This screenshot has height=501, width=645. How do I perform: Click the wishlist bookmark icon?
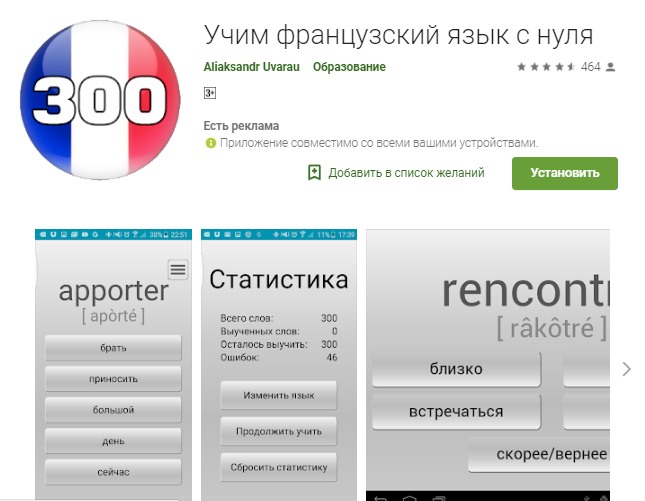coord(314,173)
